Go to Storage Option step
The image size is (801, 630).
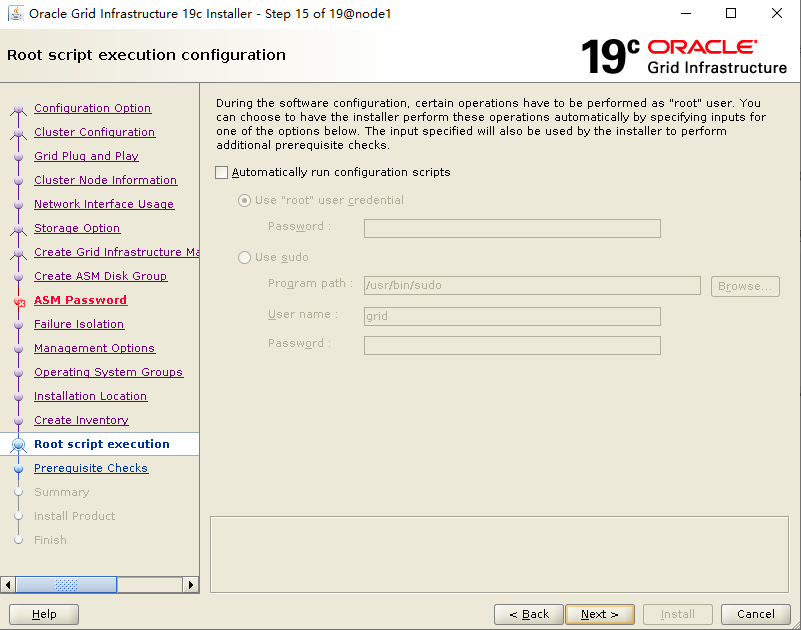[77, 228]
